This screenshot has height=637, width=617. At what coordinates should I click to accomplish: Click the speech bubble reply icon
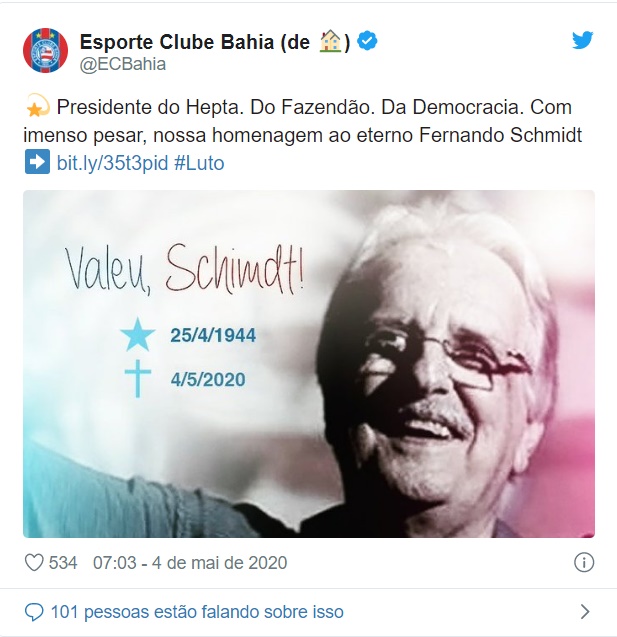(x=34, y=612)
